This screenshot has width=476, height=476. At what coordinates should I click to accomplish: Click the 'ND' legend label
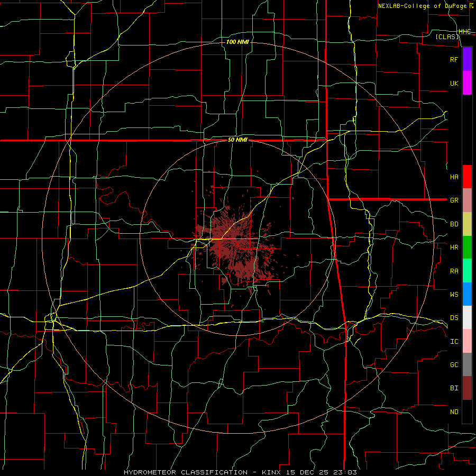pos(454,411)
